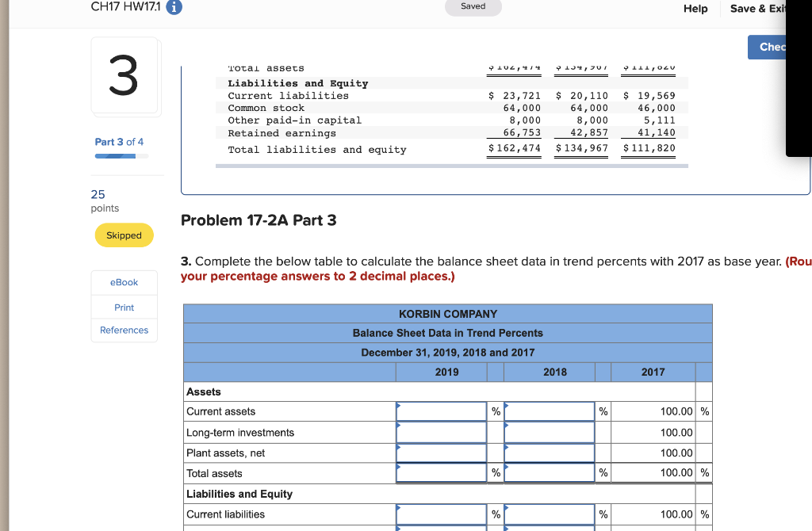The width and height of the screenshot is (812, 531).
Task: Click the Saved status indicator
Action: coord(473,6)
